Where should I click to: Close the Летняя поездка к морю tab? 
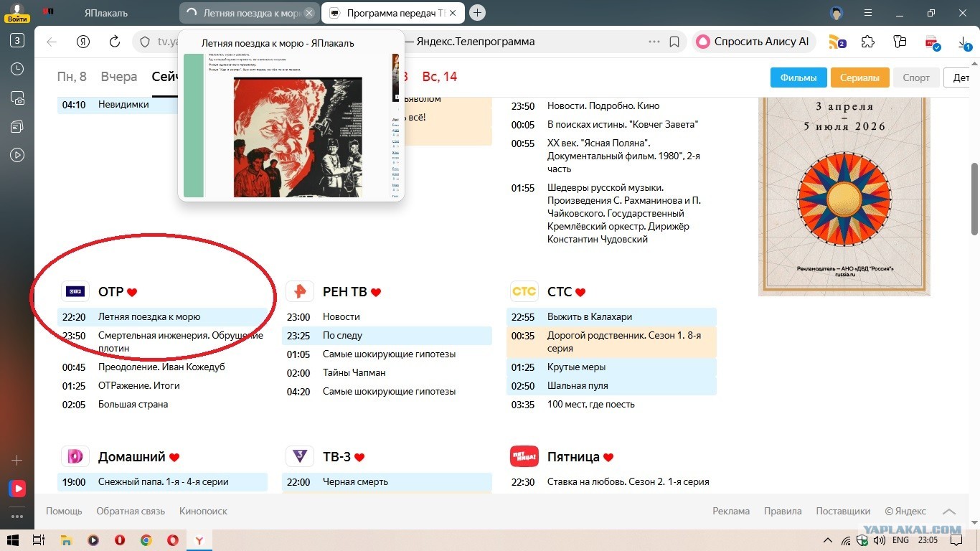tap(309, 13)
